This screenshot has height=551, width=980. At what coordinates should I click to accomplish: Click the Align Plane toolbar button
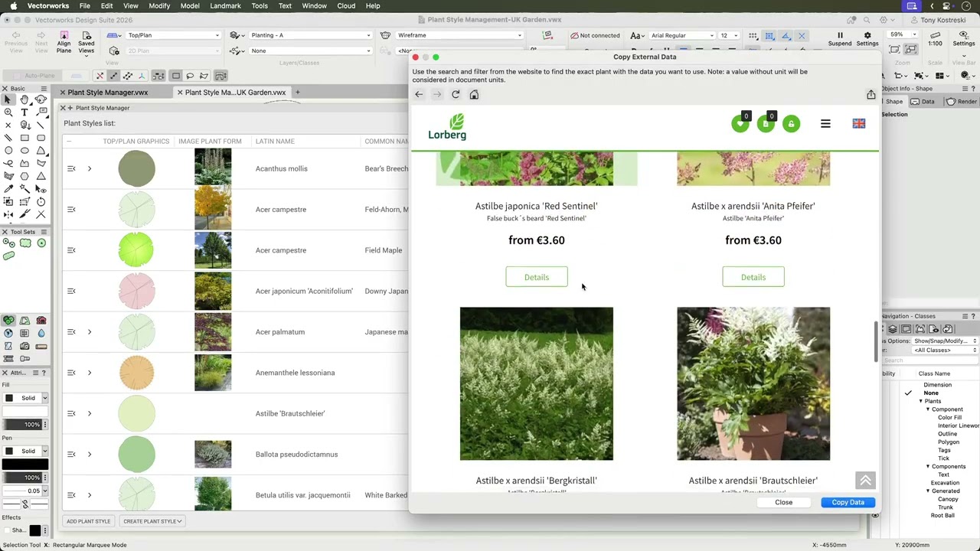[64, 42]
